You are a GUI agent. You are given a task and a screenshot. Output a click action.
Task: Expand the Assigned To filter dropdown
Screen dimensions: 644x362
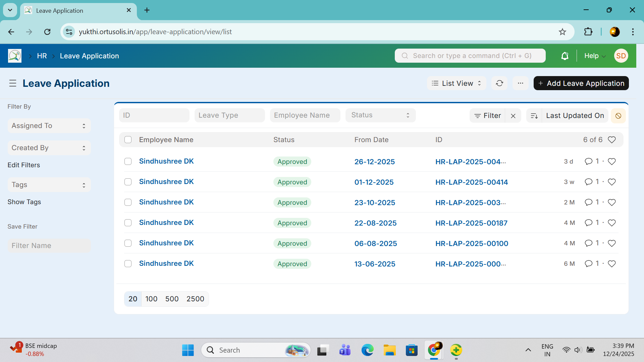point(49,126)
